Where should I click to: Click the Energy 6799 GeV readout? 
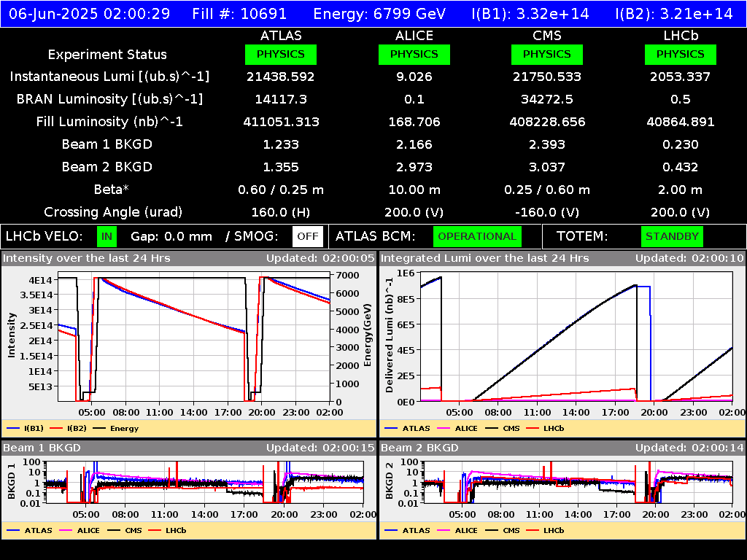coord(379,13)
